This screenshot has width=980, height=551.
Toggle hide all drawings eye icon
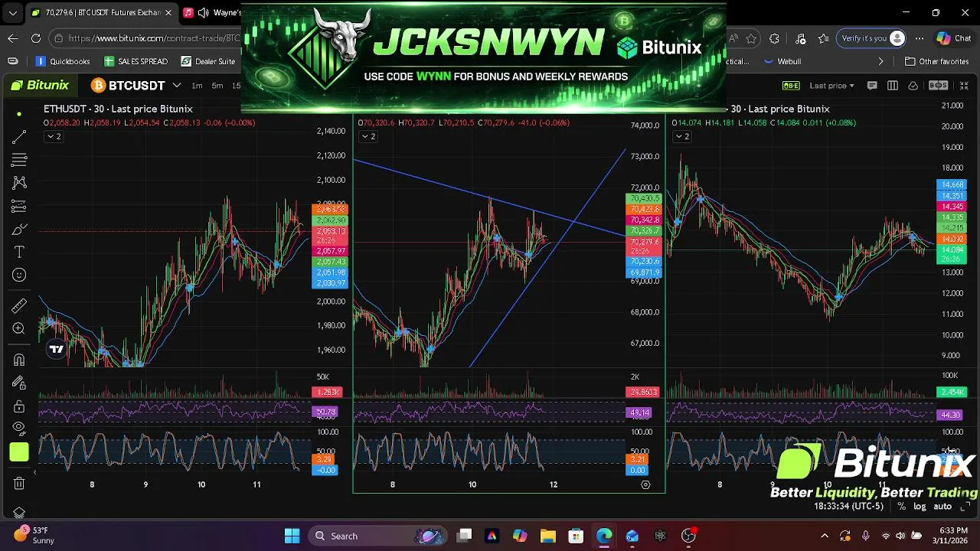(19, 429)
